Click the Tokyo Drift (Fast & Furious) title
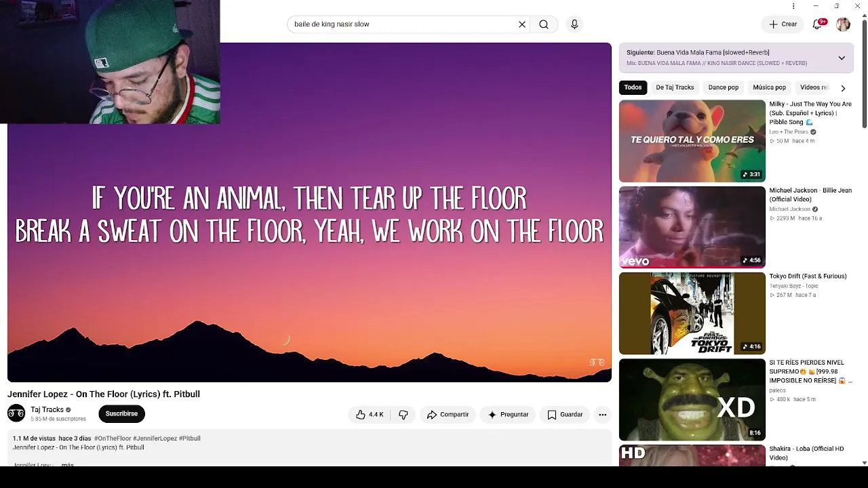 808,277
